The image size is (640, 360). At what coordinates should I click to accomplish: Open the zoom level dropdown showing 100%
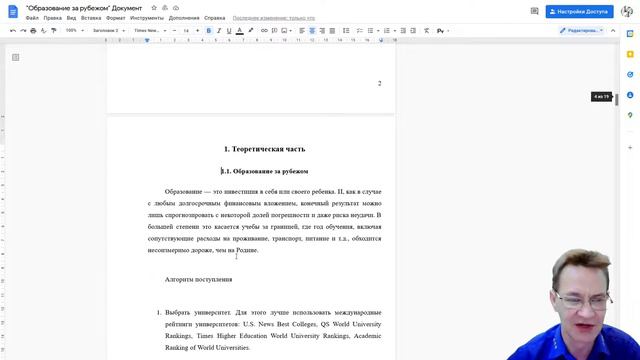tap(75, 31)
